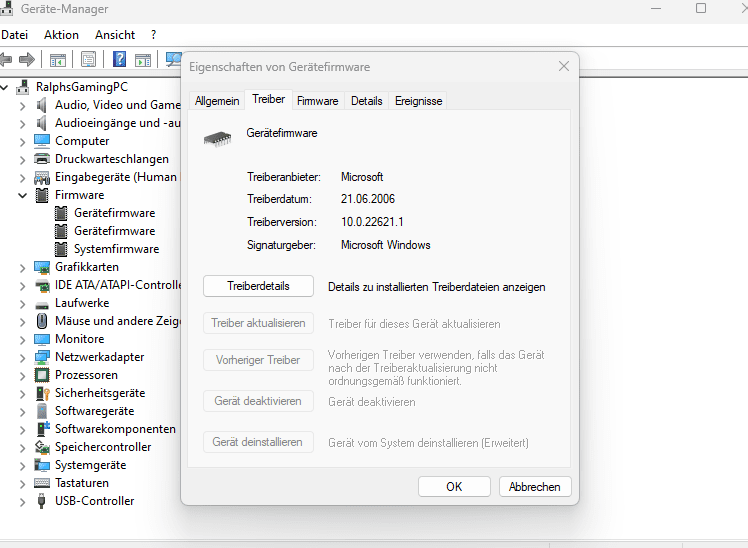Viewport: 748px width, 548px height.
Task: Click the Speichercontroller icon
Action: click(42, 447)
